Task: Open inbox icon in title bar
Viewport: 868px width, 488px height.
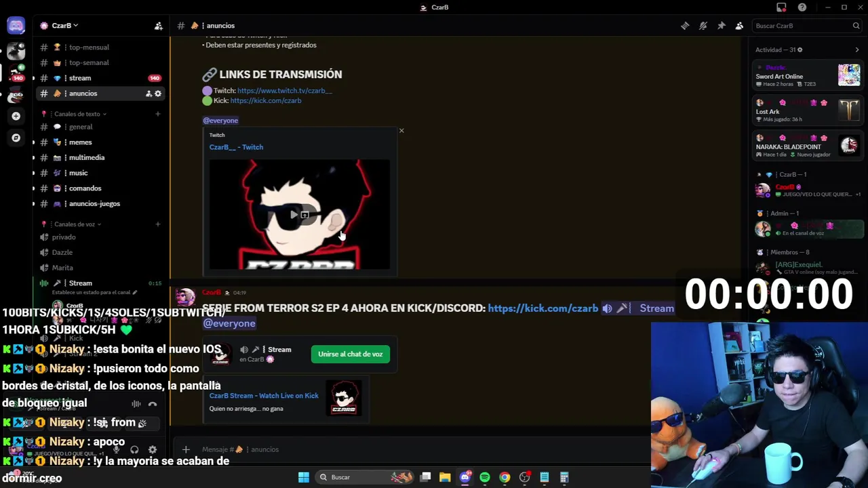Action: pos(781,7)
